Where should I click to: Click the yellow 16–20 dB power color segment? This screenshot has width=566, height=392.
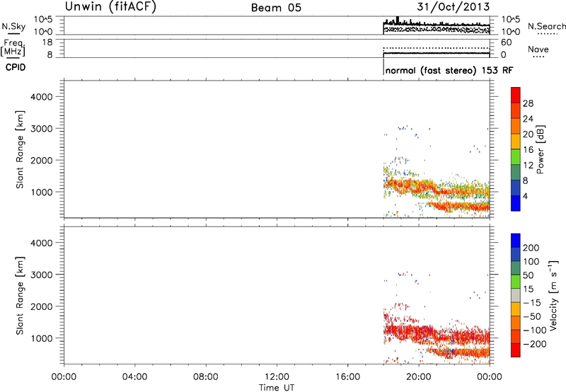pos(516,141)
